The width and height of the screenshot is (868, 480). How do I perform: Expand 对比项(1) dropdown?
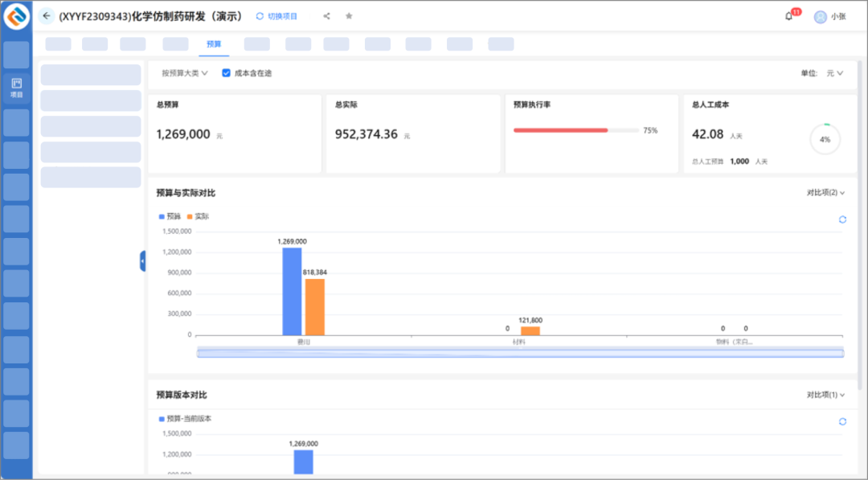click(x=825, y=395)
